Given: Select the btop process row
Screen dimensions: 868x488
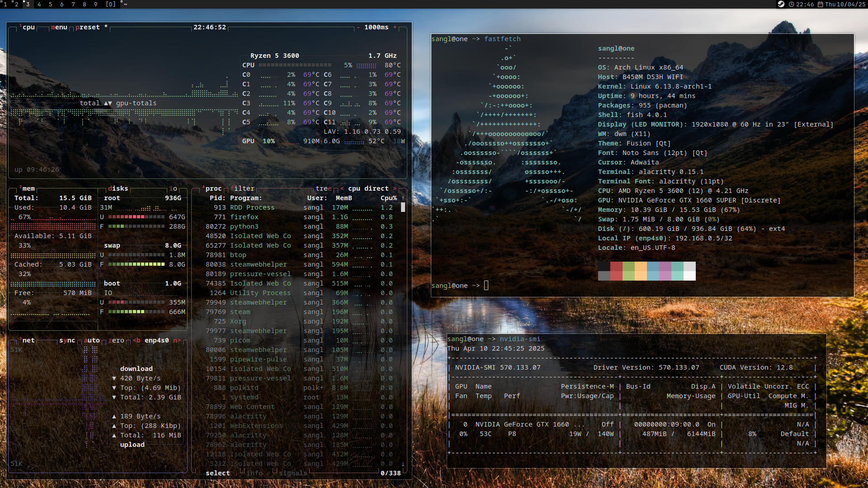Looking at the screenshot, I should coord(297,255).
